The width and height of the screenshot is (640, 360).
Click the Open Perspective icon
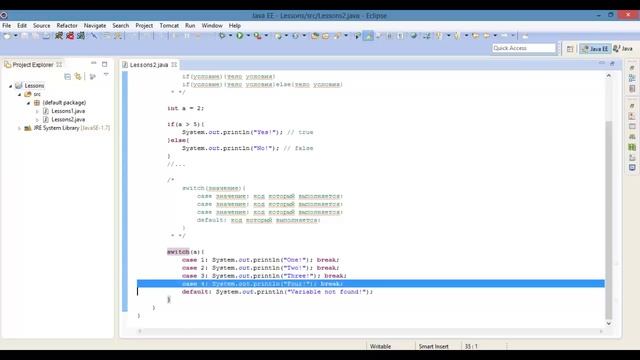click(x=570, y=49)
